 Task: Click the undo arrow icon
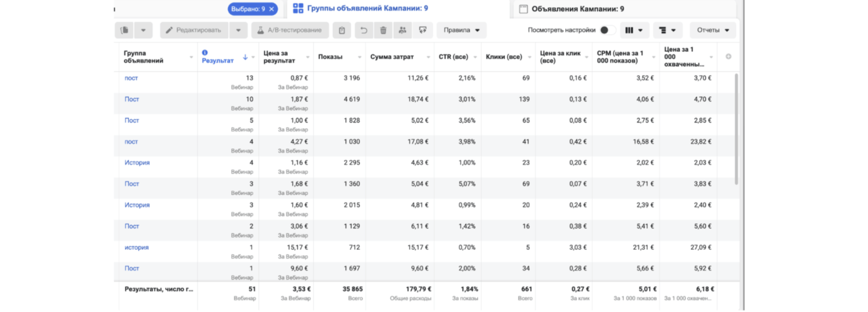(x=363, y=30)
